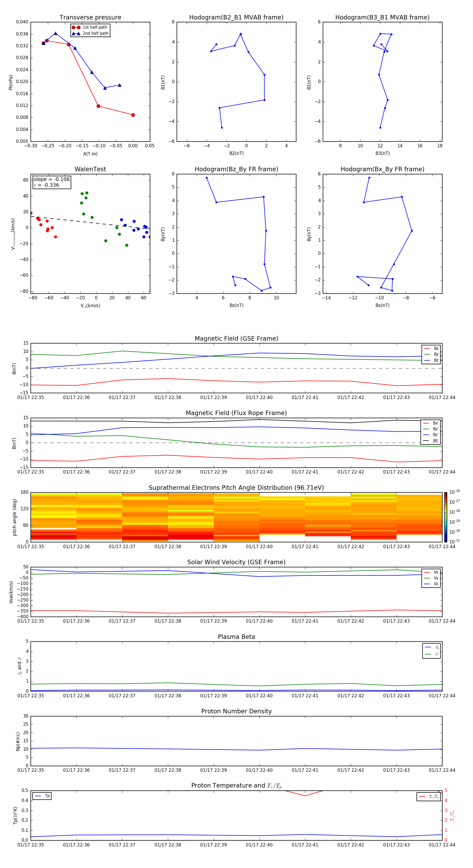Image resolution: width=473 pixels, height=868 pixels.
Task: Click the "Transverse pressure" plot title
Action: (90, 18)
